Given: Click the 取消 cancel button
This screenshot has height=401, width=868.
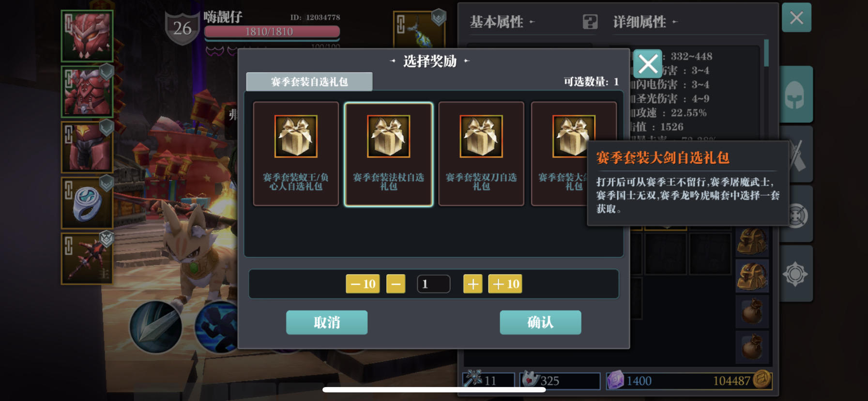Looking at the screenshot, I should 327,323.
